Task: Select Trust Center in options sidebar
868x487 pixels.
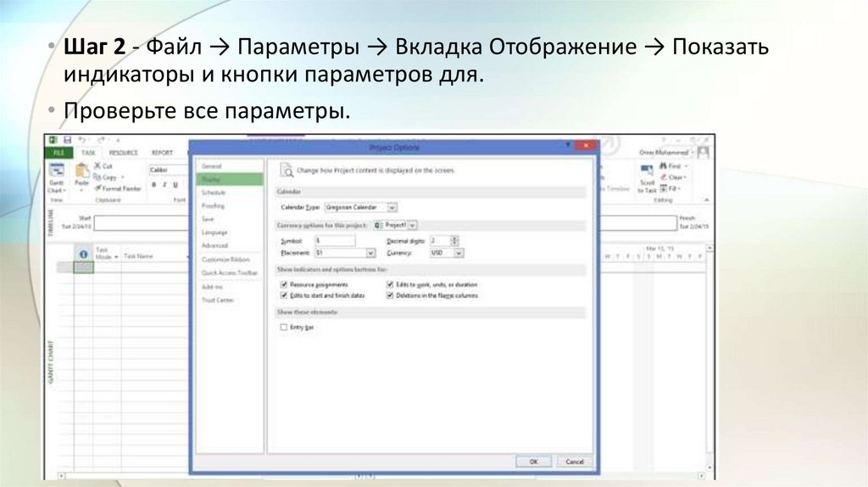Action: pos(229,299)
